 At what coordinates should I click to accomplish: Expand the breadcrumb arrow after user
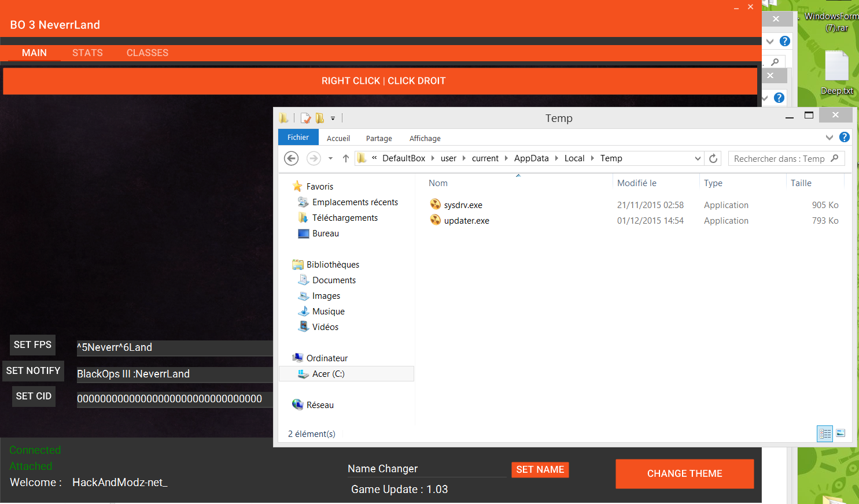tap(464, 158)
